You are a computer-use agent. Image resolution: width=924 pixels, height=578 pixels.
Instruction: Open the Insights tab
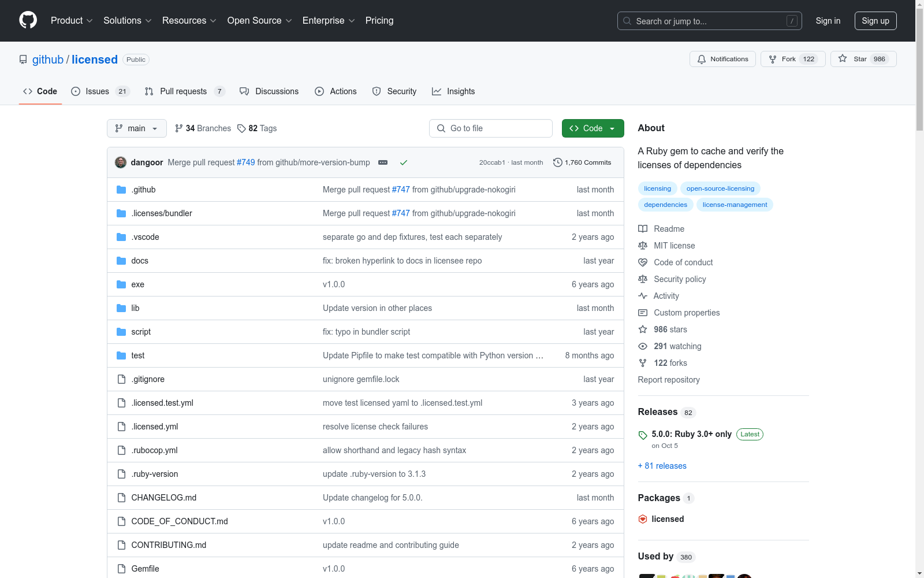(x=453, y=91)
